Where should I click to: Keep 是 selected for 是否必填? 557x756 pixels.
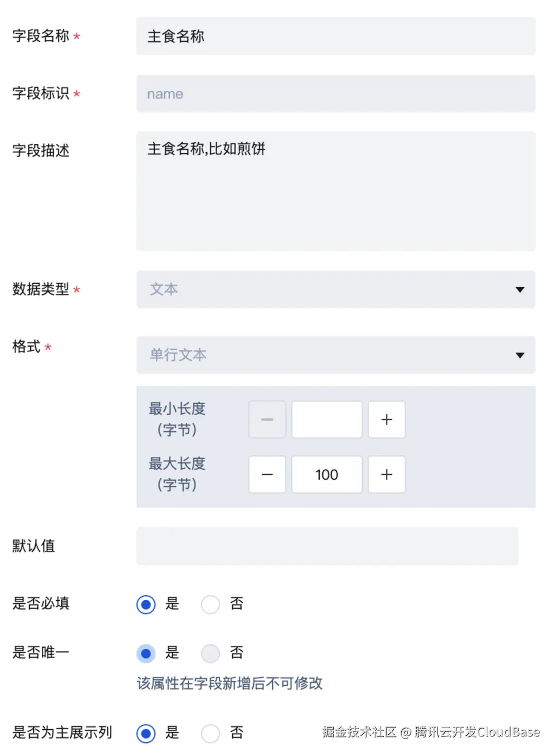146,604
